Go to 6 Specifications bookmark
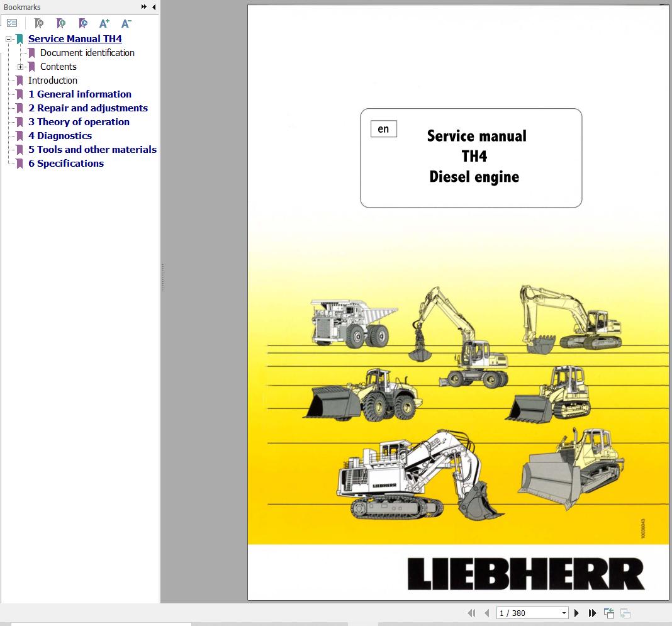This screenshot has width=672, height=626. click(66, 163)
